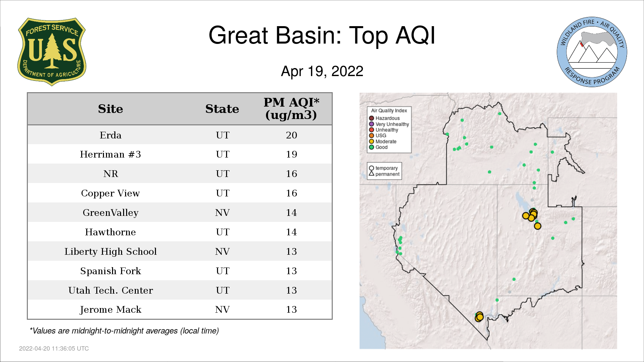Click AQI value 19 for Herriman #3
The image size is (644, 362).
coord(291,155)
